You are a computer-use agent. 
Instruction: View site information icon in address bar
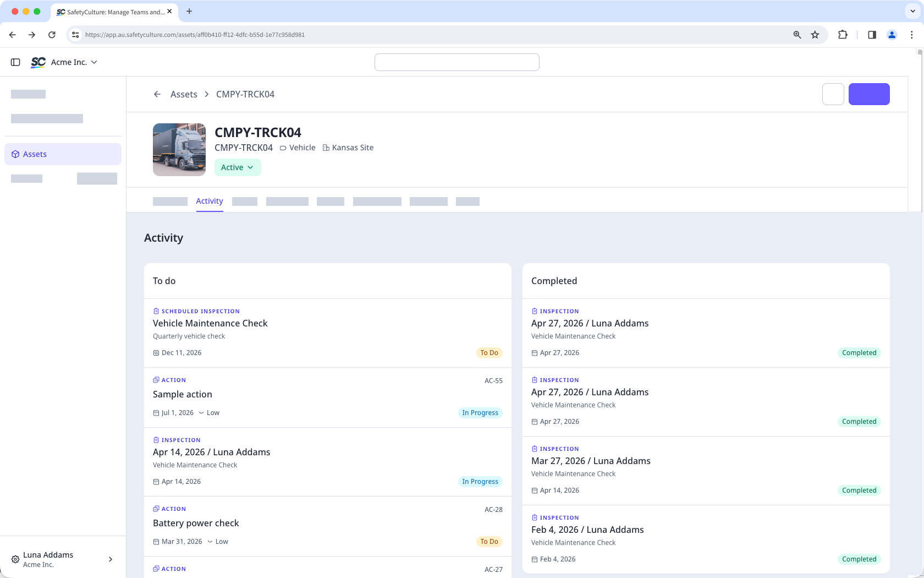(75, 35)
